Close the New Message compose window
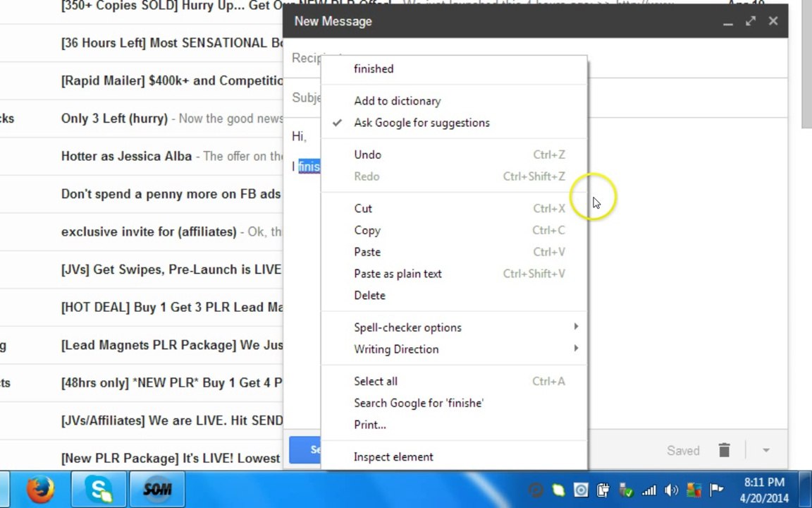This screenshot has height=508, width=812. (773, 21)
